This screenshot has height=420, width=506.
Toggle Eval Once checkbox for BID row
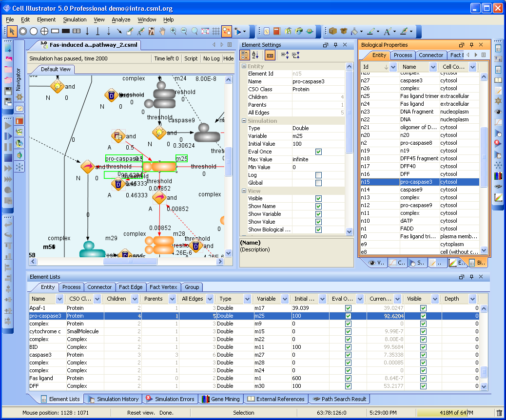click(348, 347)
